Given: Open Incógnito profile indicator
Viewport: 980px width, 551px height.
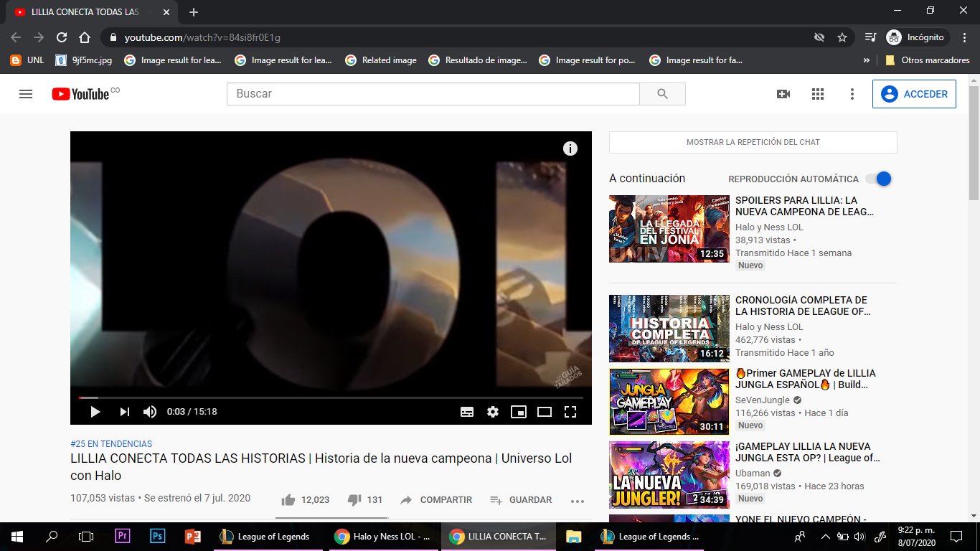Looking at the screenshot, I should coord(918,37).
